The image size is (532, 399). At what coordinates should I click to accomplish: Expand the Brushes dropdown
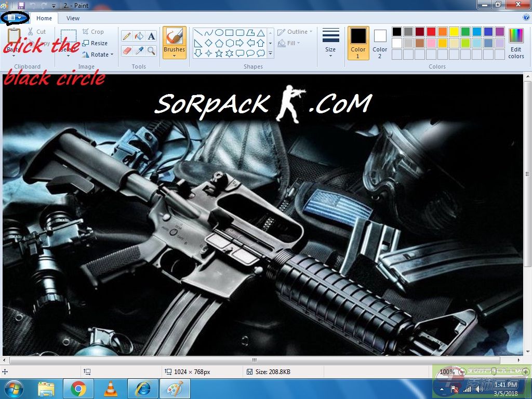click(174, 54)
